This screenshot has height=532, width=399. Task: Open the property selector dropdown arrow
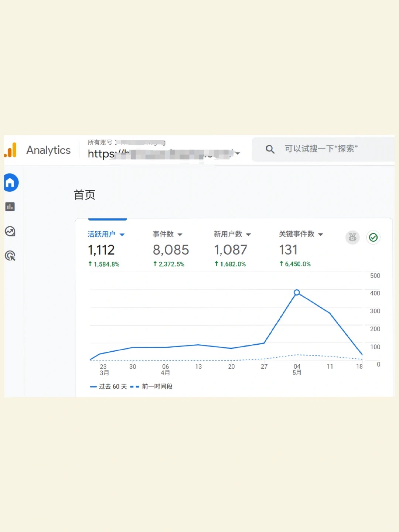(x=238, y=153)
